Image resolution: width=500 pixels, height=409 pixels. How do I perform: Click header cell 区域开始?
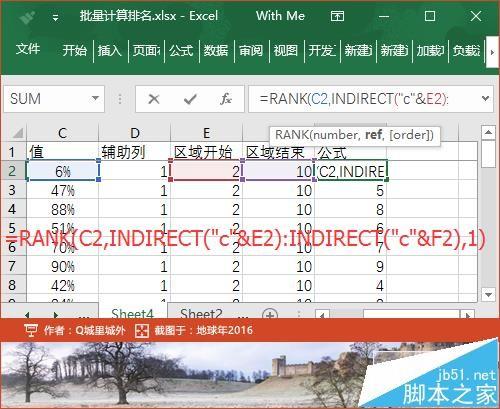point(207,152)
